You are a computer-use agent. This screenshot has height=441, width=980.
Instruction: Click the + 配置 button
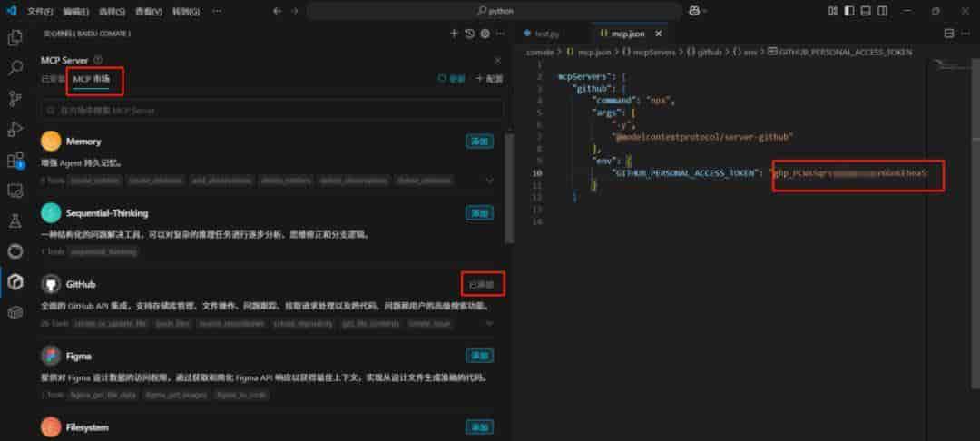coord(489,79)
